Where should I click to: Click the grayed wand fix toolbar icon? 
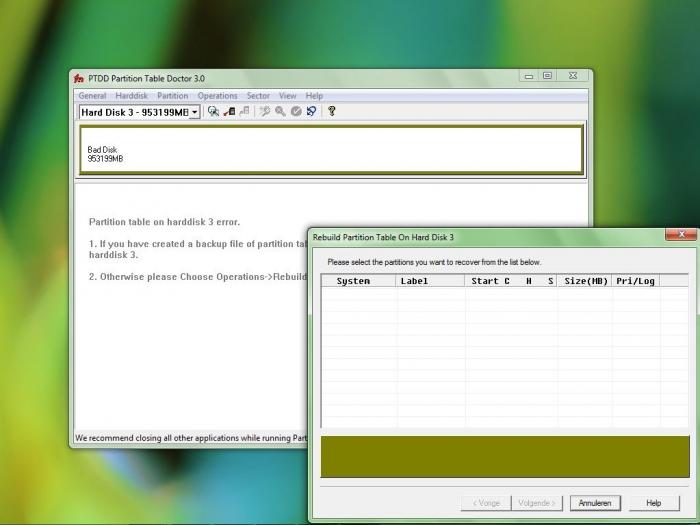pos(265,111)
